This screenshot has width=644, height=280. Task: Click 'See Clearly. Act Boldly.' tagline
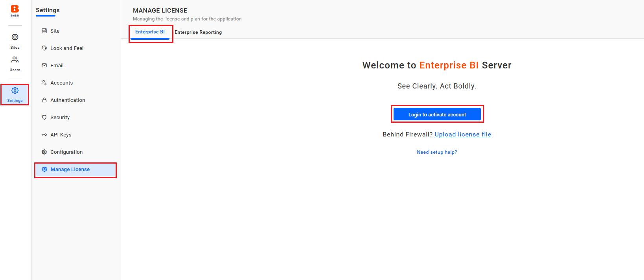coord(437,86)
